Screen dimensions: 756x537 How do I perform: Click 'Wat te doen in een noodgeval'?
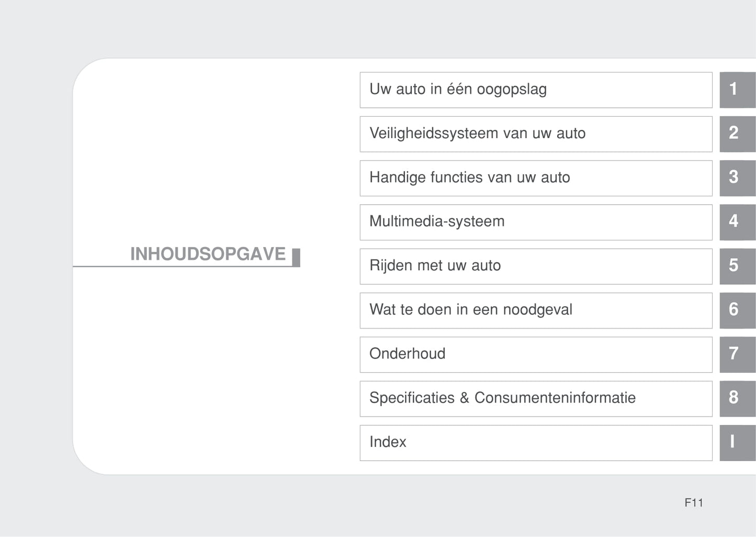click(x=470, y=310)
